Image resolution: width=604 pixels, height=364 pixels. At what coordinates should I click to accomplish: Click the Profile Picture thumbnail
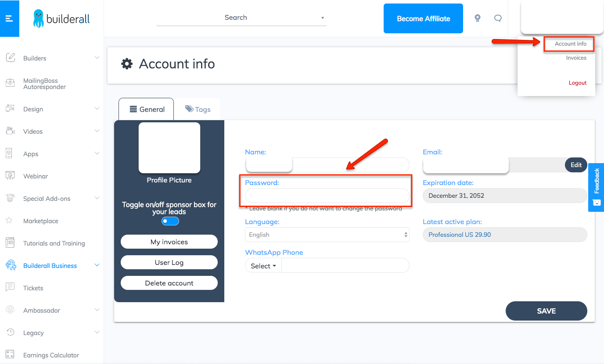[169, 148]
